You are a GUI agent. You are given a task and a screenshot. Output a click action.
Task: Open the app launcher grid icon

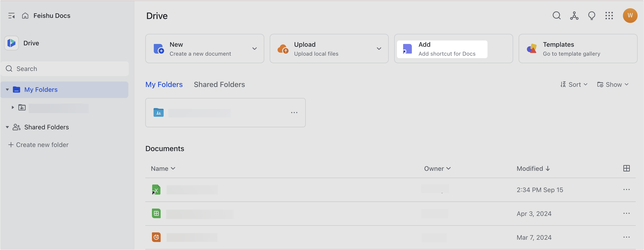tap(609, 16)
